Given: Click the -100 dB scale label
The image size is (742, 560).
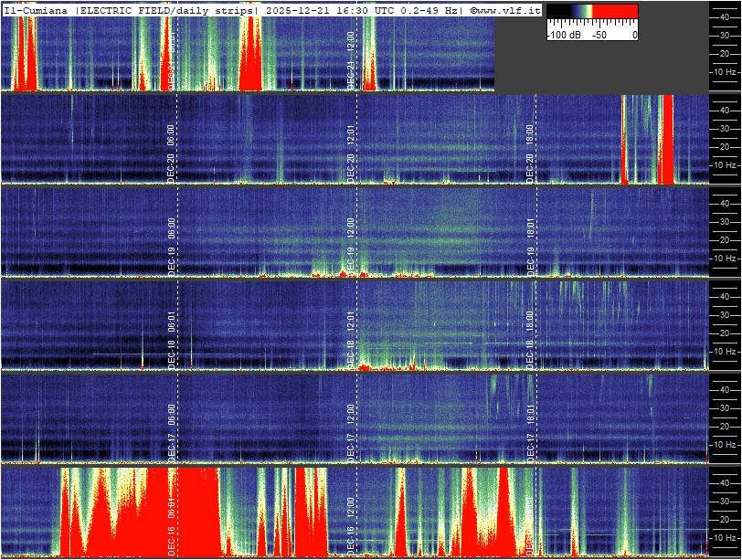Looking at the screenshot, I should click(562, 35).
